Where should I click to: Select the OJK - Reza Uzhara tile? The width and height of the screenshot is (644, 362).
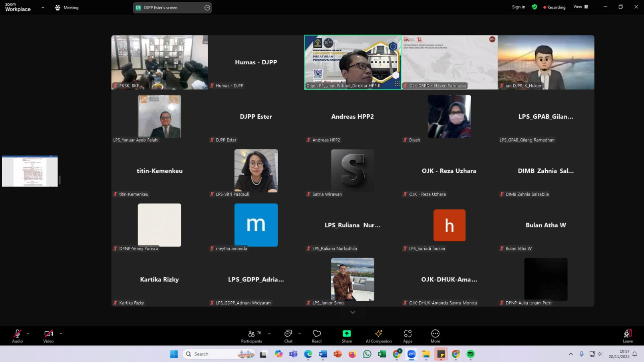point(449,171)
